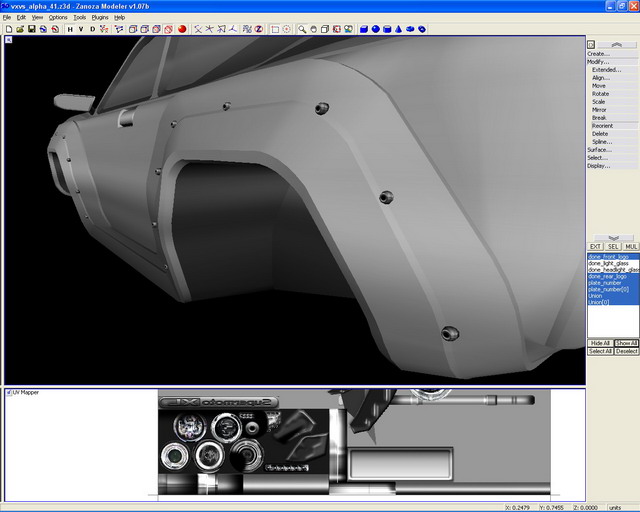This screenshot has width=640, height=512.
Task: Activate the Scale tool
Action: point(615,102)
